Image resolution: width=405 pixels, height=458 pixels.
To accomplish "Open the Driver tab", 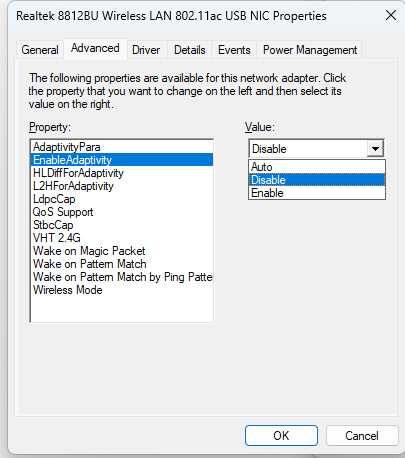I will pos(146,50).
